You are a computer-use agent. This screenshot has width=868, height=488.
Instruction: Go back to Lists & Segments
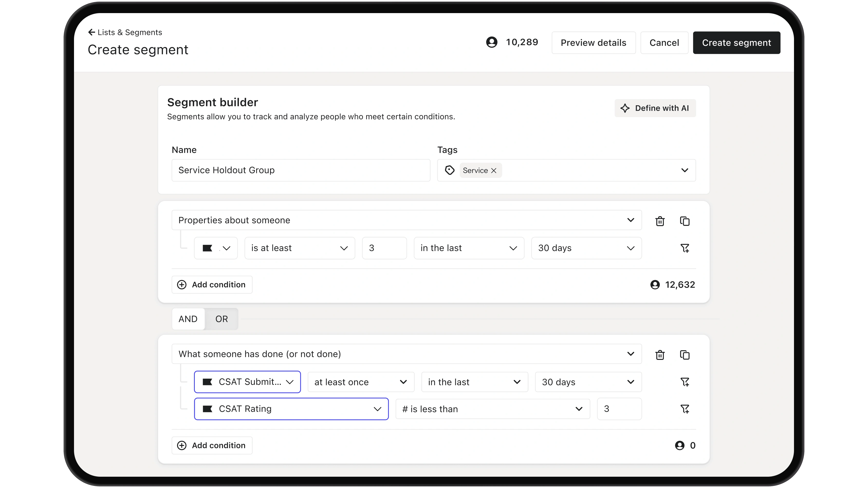tap(125, 32)
